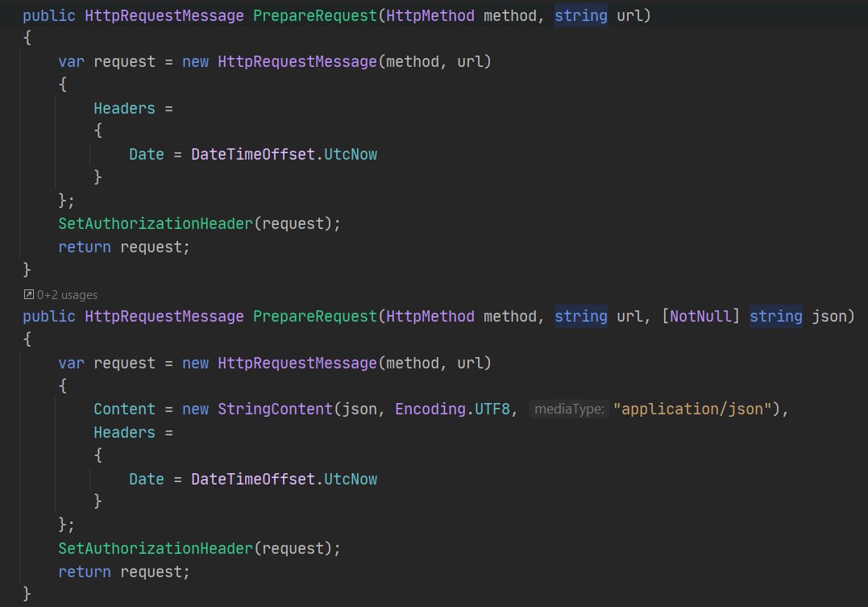Click the "string" keyword before the json parameter
The image size is (868, 607).
775,317
